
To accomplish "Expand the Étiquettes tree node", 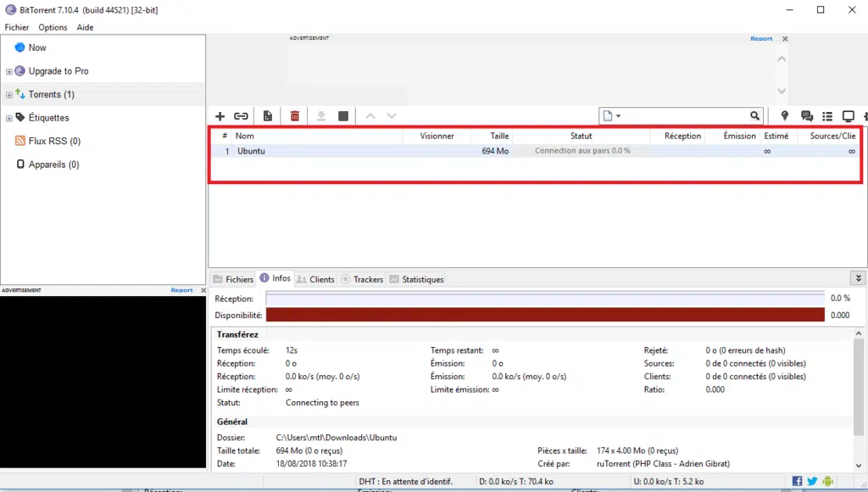I will coord(8,118).
